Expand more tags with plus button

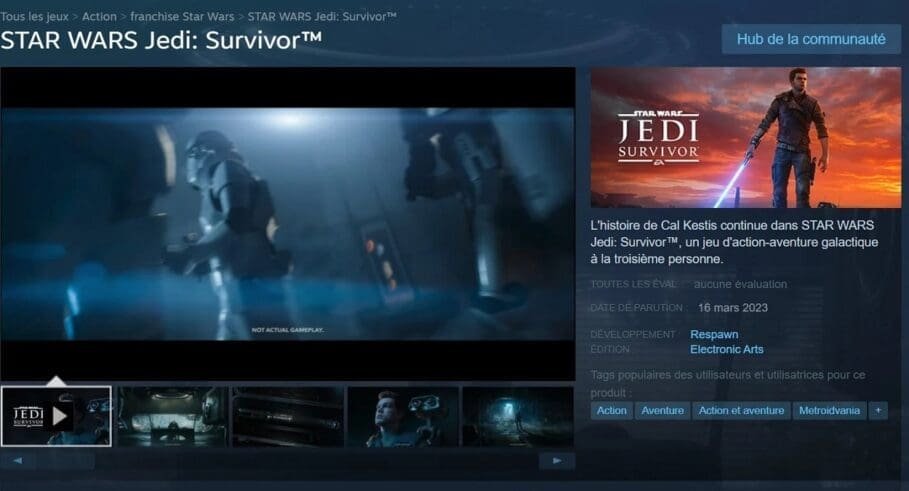(x=878, y=410)
